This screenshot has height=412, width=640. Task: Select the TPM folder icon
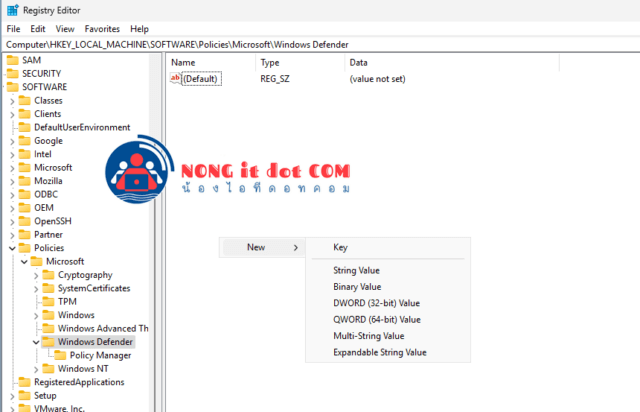pyautogui.click(x=48, y=302)
